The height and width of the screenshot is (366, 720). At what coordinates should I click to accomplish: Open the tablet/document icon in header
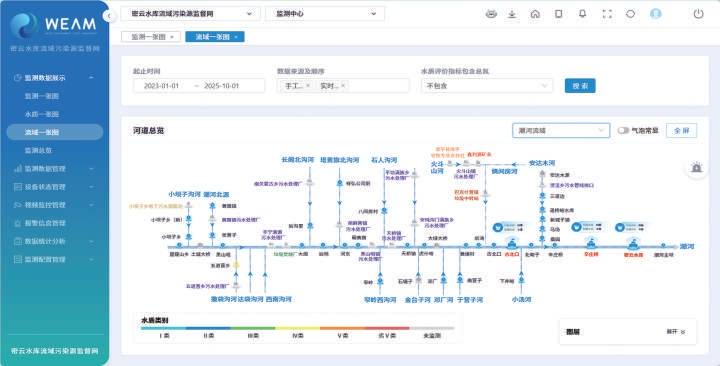558,14
